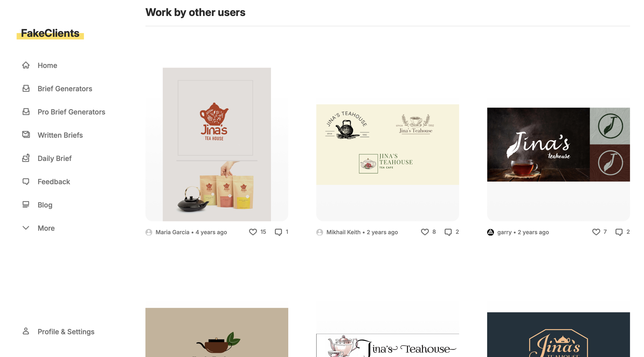Open comment icon on Mikhail Keith's post
The height and width of the screenshot is (357, 644).
pos(448,232)
